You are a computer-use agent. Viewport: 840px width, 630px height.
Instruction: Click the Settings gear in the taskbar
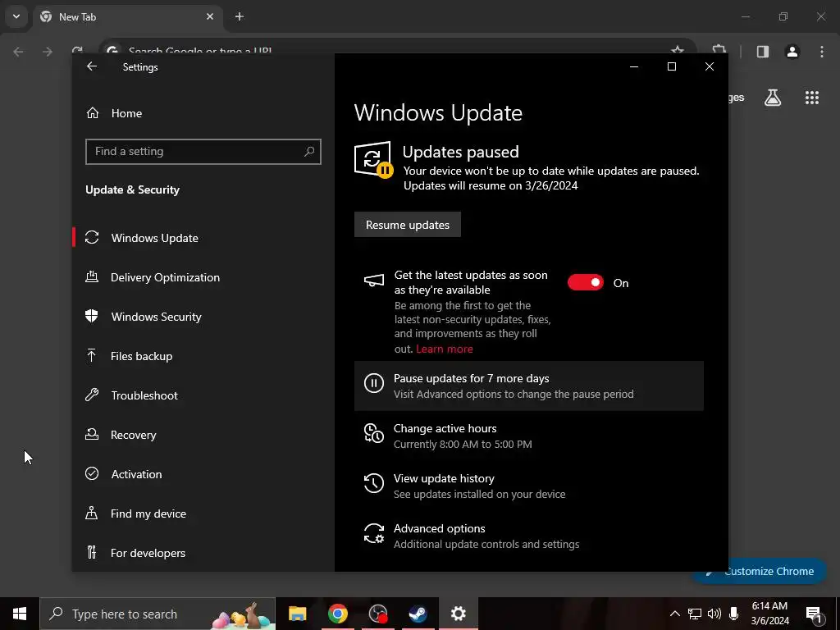coord(458,614)
